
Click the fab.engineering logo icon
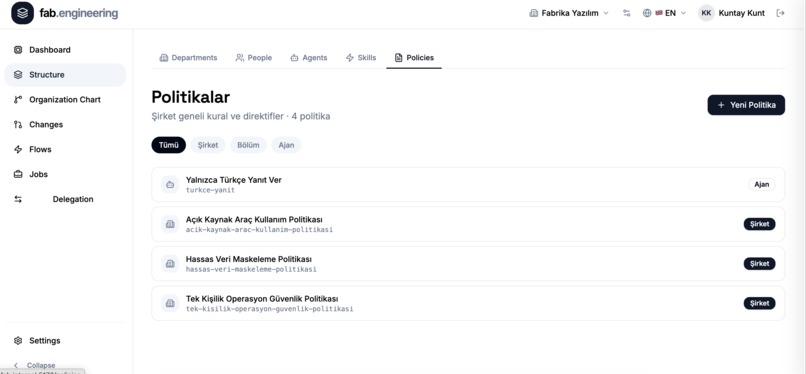(x=22, y=13)
